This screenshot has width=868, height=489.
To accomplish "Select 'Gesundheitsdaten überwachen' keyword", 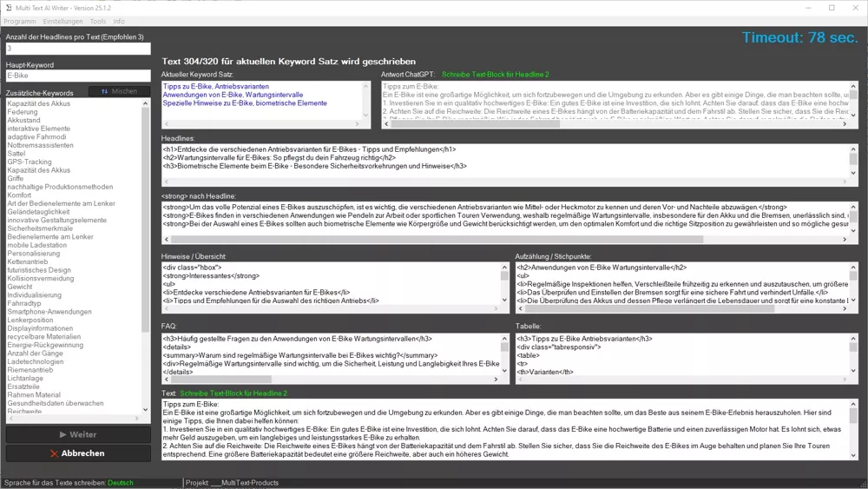I will [56, 403].
